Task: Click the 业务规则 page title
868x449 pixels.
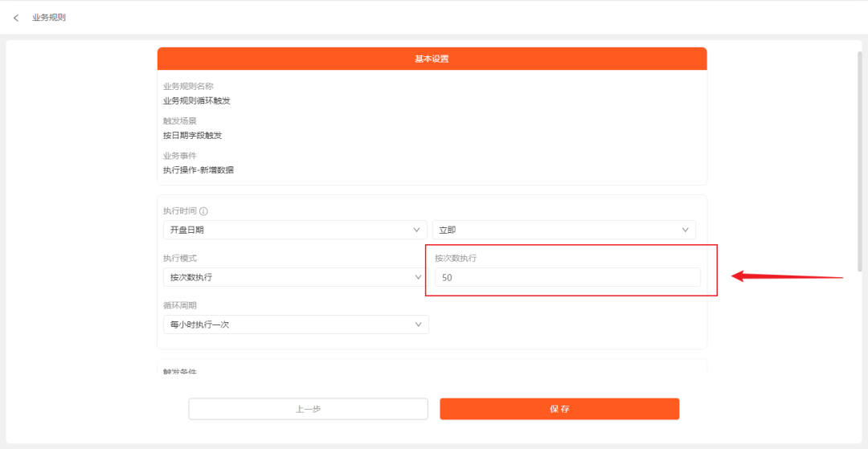Action: click(x=49, y=18)
